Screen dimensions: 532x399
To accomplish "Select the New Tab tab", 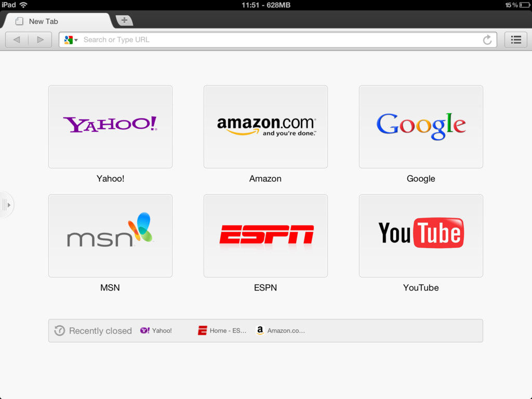I will pos(57,21).
